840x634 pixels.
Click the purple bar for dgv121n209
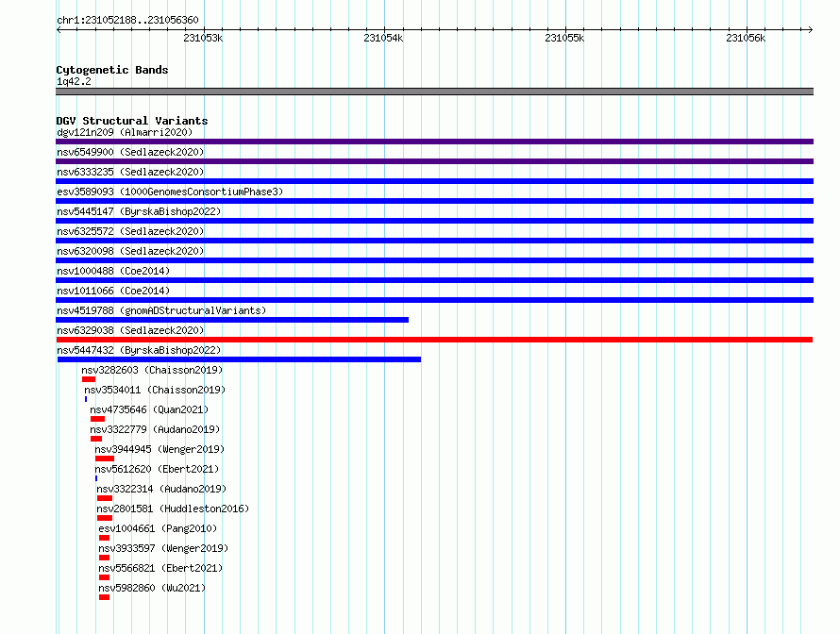click(434, 142)
